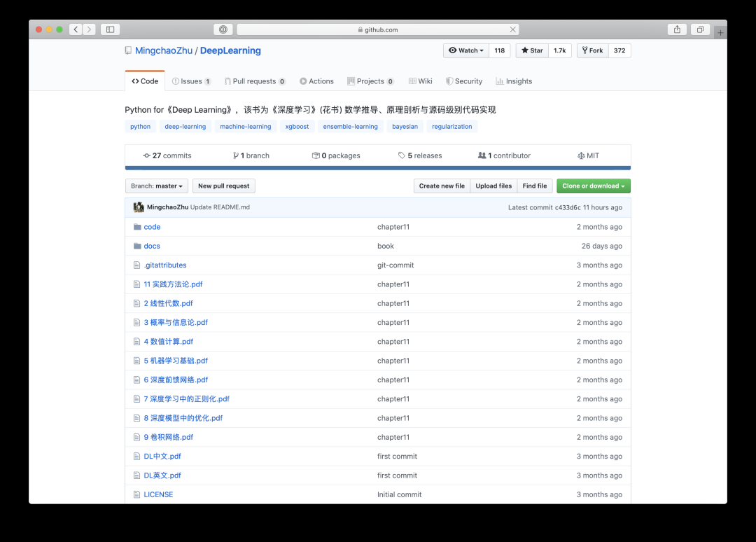Open the Security tab

tap(464, 81)
